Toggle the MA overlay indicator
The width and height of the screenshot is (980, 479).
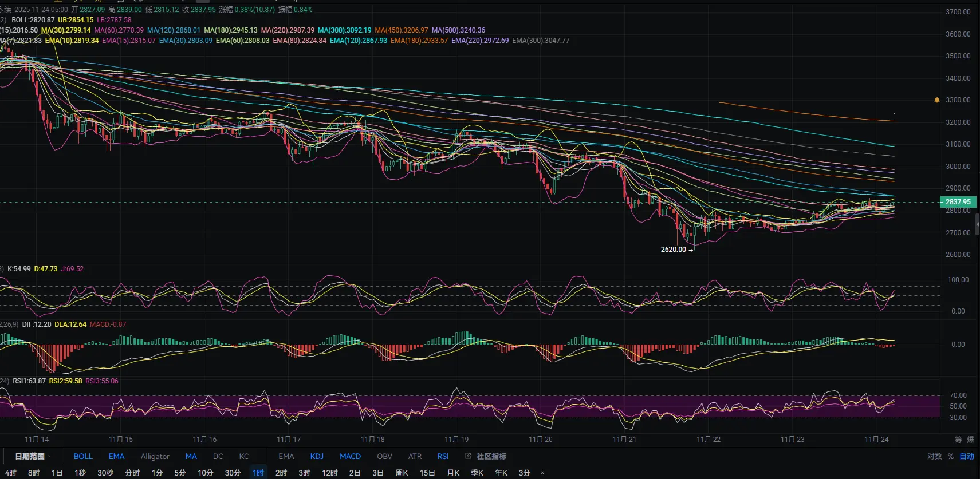[191, 456]
